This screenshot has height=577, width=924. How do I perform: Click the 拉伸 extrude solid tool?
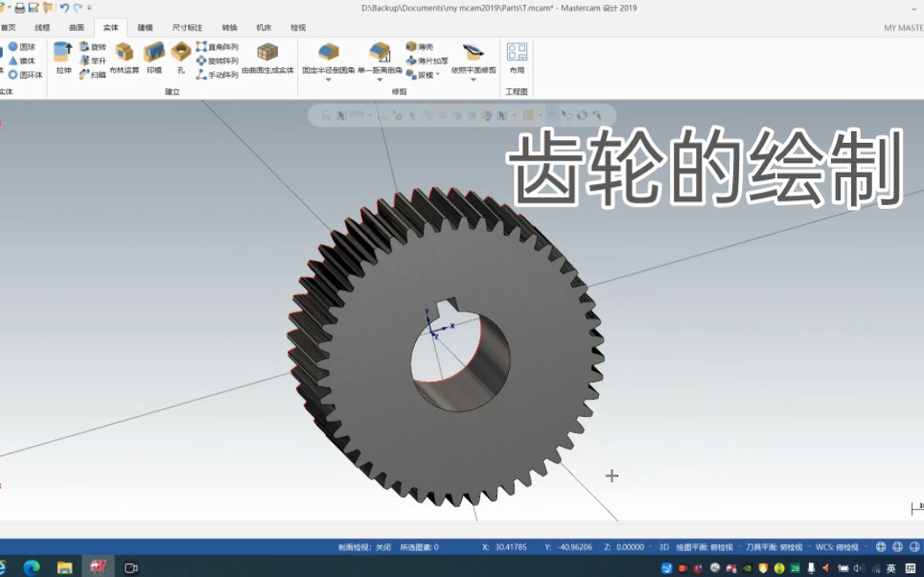(63, 58)
